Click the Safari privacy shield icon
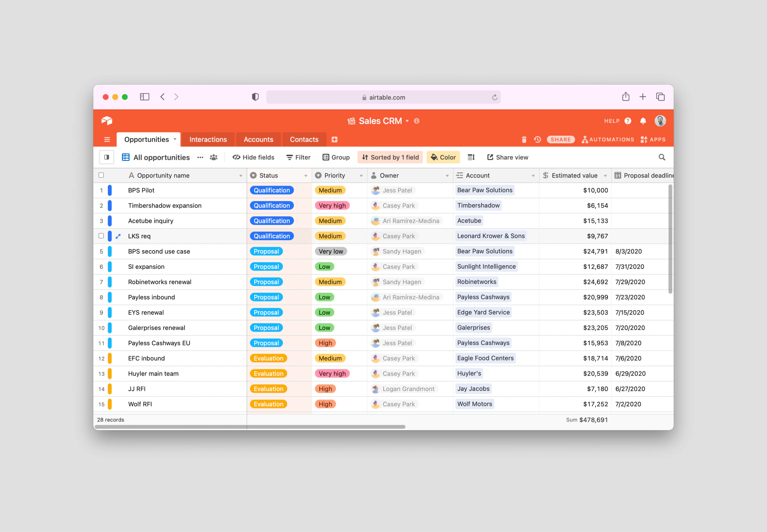Screen dimensions: 767x532 pos(255,97)
